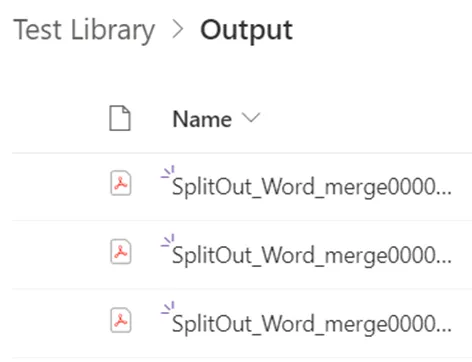This screenshot has width=472, height=362.
Task: Click the truncation ellipsis of first file name
Action: coord(443,193)
